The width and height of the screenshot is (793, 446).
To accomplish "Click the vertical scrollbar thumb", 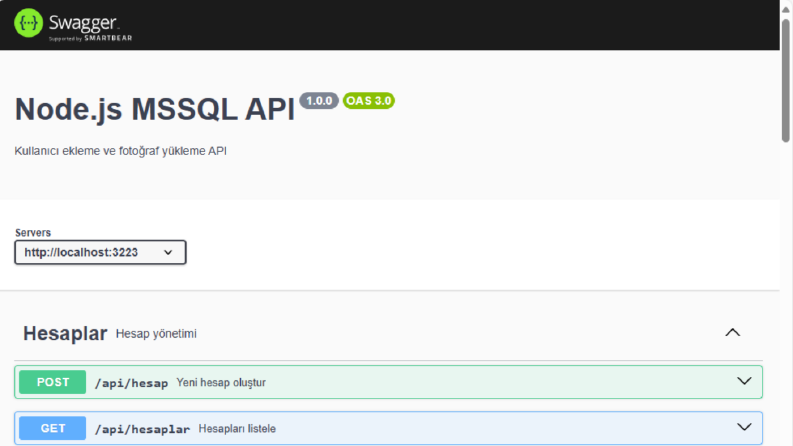I will click(786, 81).
